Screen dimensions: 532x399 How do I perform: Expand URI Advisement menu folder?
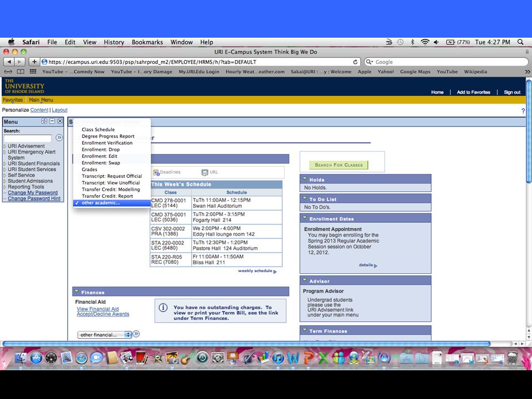click(5, 146)
